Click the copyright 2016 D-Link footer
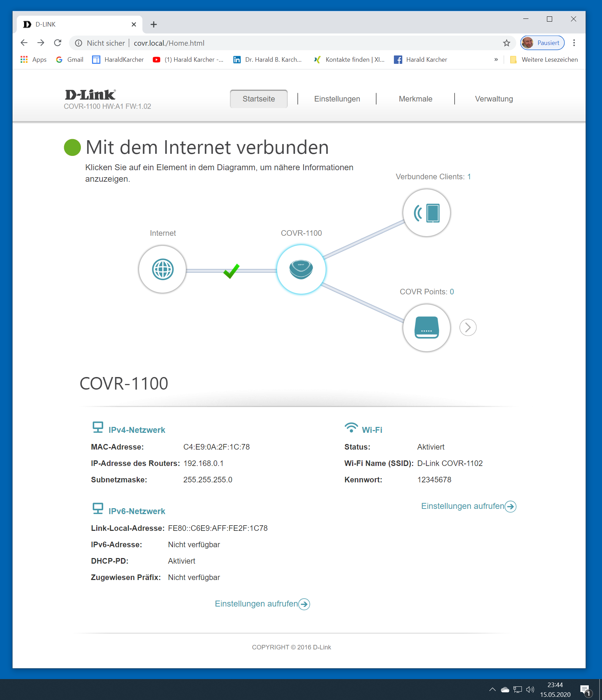602x700 pixels. point(291,647)
